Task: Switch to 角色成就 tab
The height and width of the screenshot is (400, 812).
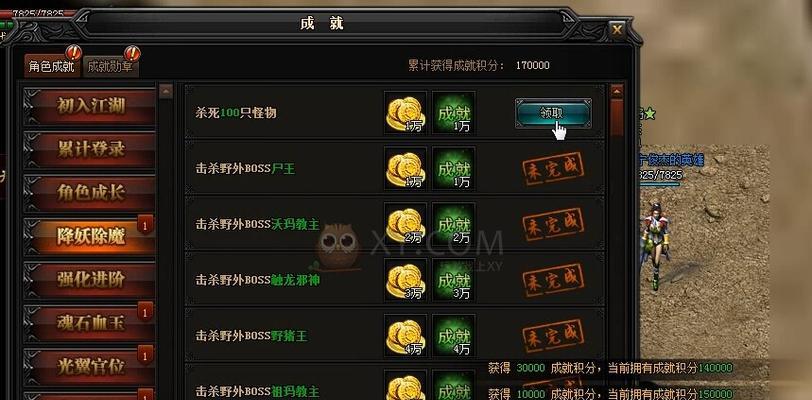Action: click(52, 66)
